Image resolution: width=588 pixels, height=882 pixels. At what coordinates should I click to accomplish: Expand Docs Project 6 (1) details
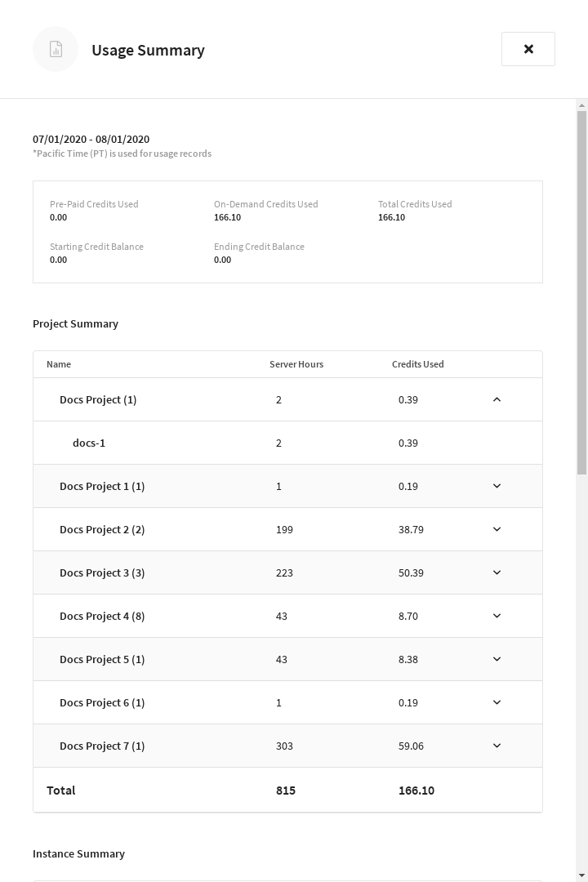[x=497, y=702]
